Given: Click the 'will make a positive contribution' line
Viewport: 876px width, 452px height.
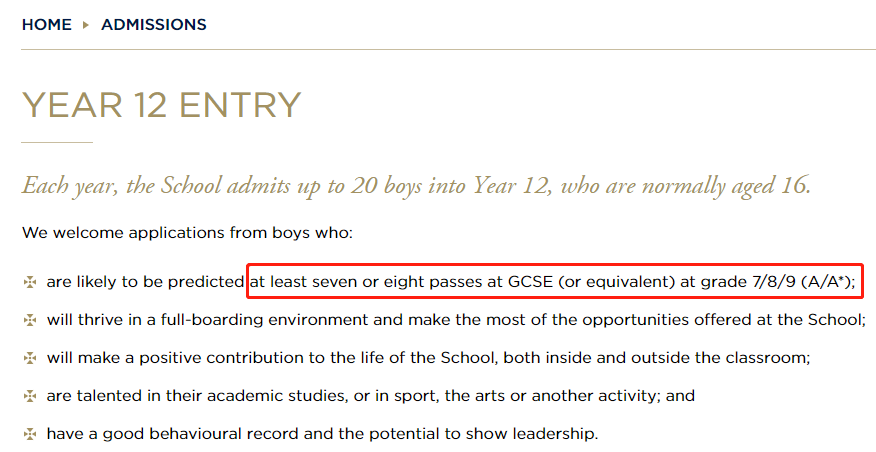Looking at the screenshot, I should 429,358.
